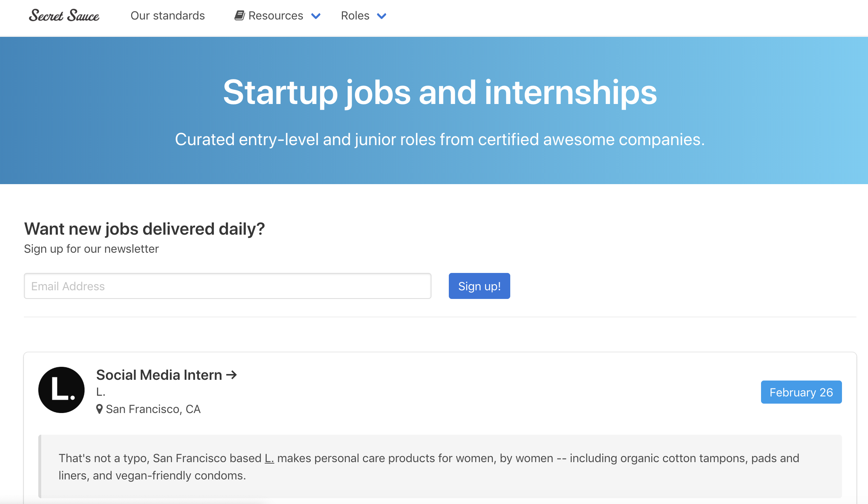
Task: Click the L. company name under job title
Action: click(x=101, y=392)
